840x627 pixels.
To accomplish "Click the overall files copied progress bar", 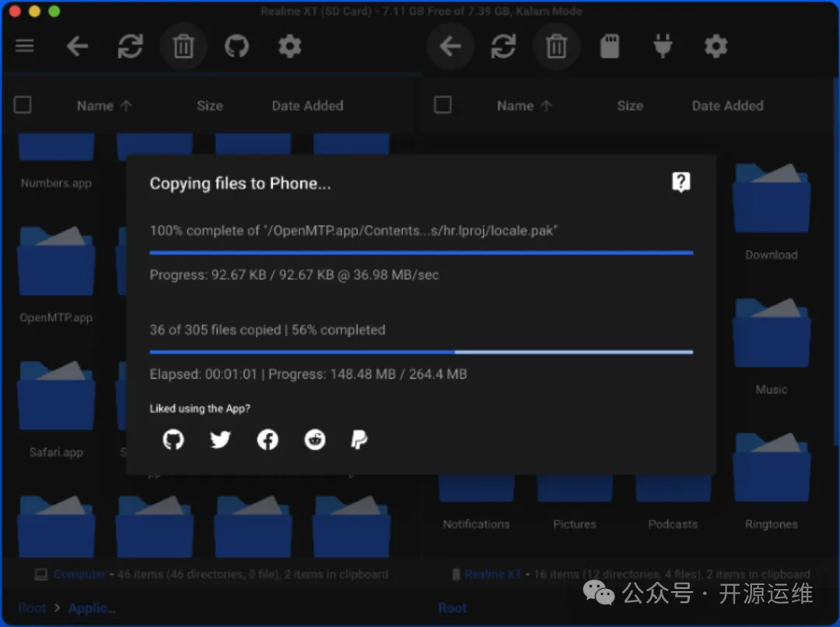I will tap(421, 352).
